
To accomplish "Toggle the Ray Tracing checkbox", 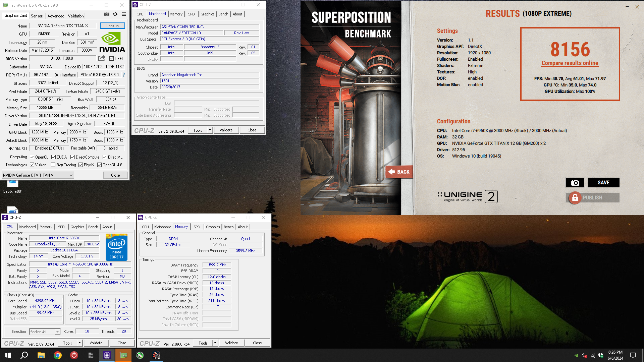I will pos(53,165).
